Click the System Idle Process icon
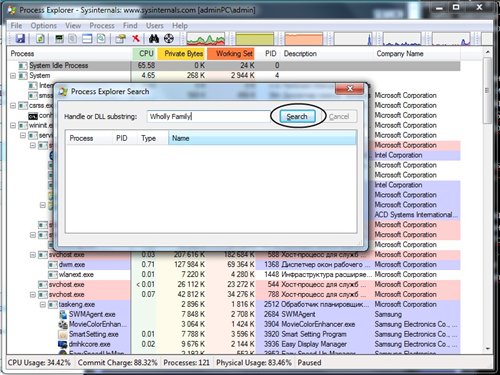The image size is (500, 375). tap(23, 65)
